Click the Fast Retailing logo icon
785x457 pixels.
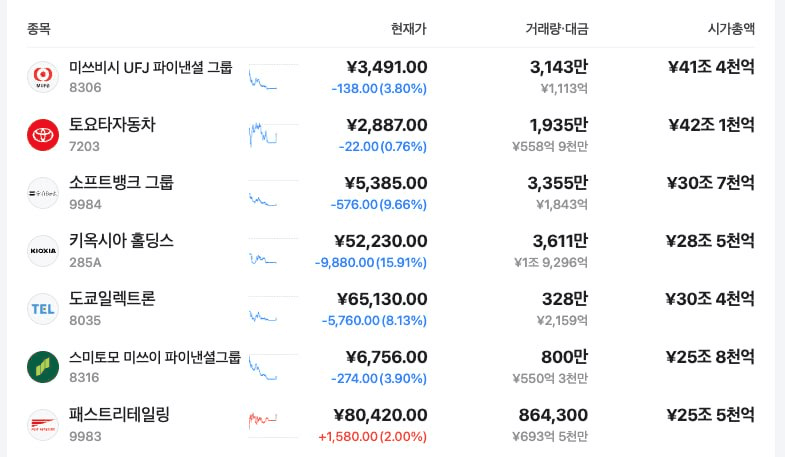click(x=43, y=425)
